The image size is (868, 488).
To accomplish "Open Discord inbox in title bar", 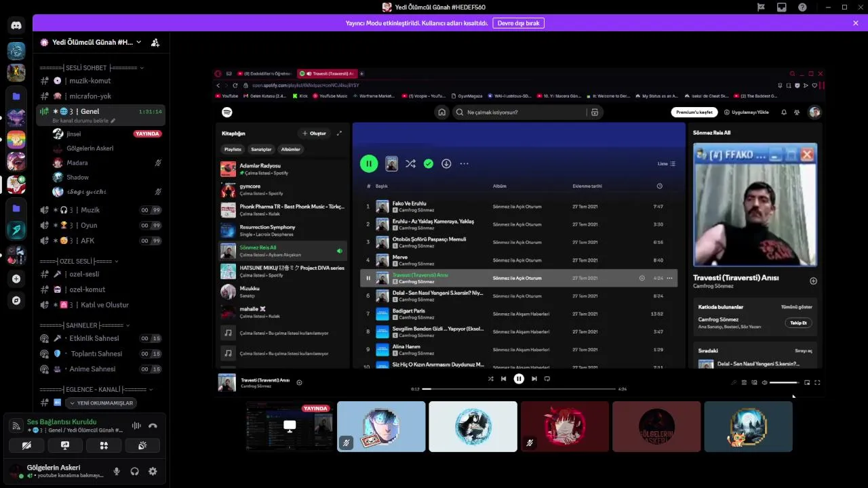I will click(782, 7).
